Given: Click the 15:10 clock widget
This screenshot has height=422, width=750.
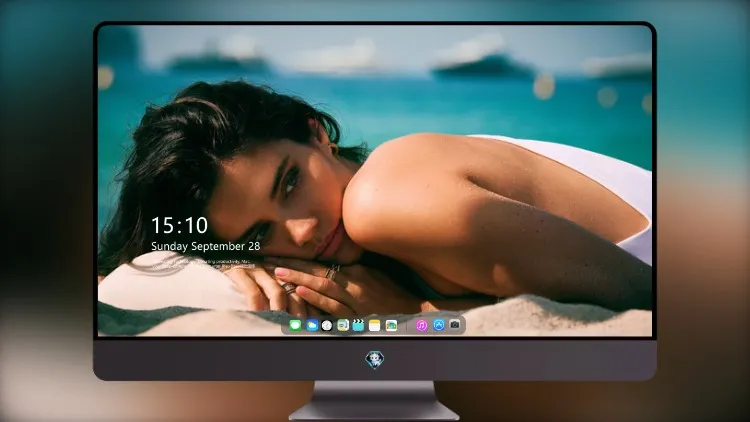Looking at the screenshot, I should [x=179, y=225].
